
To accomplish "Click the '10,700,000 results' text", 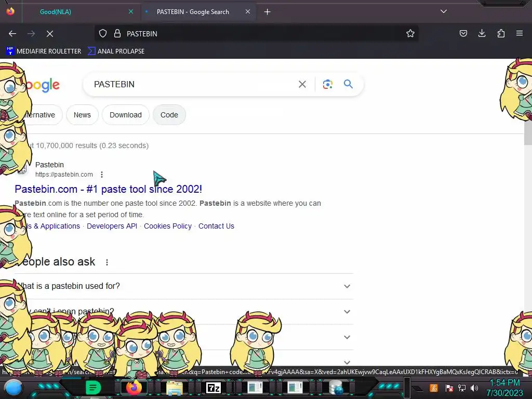I will tap(66, 145).
